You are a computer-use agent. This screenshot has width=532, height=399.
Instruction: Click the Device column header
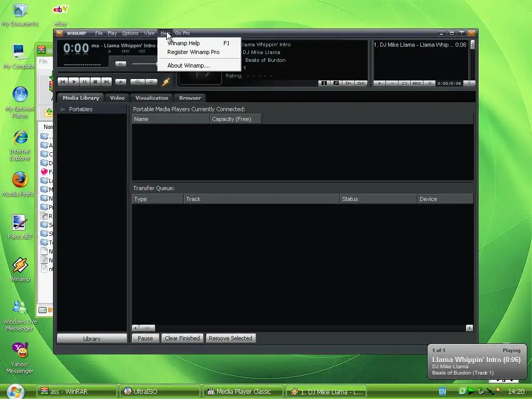445,199
